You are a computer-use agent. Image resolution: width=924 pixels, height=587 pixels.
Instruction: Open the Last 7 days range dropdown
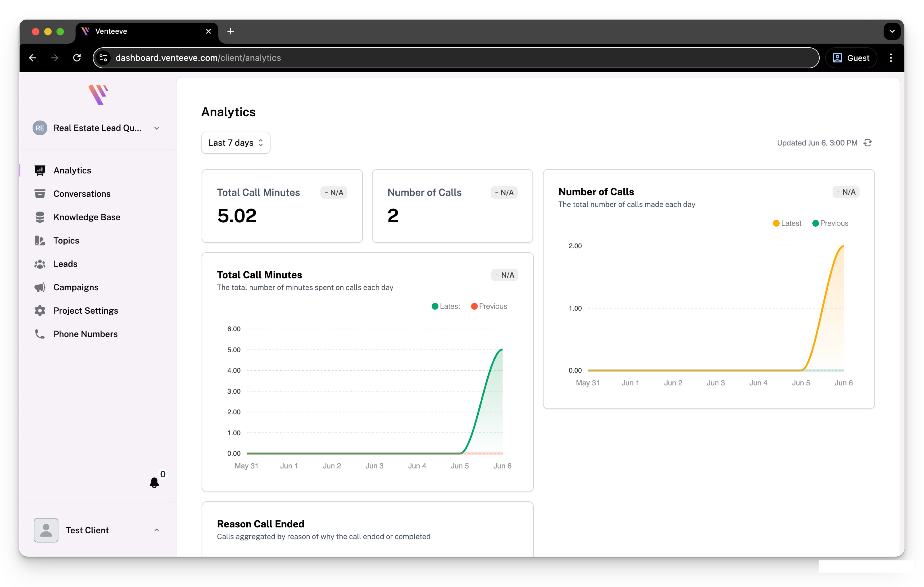coord(236,143)
